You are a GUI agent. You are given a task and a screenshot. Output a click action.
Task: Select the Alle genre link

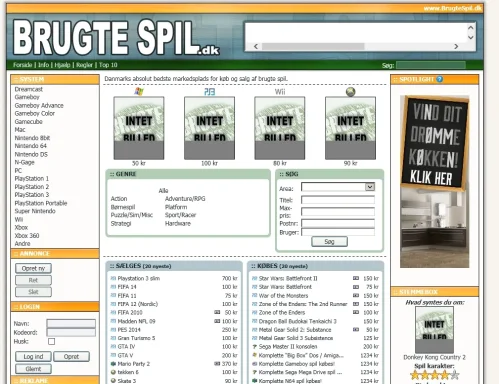(163, 191)
